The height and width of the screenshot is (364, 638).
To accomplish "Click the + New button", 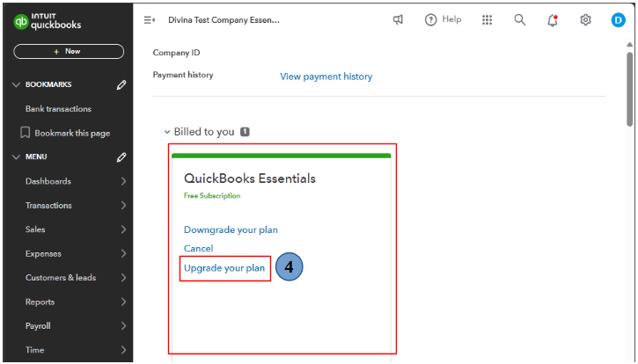I will tap(68, 52).
